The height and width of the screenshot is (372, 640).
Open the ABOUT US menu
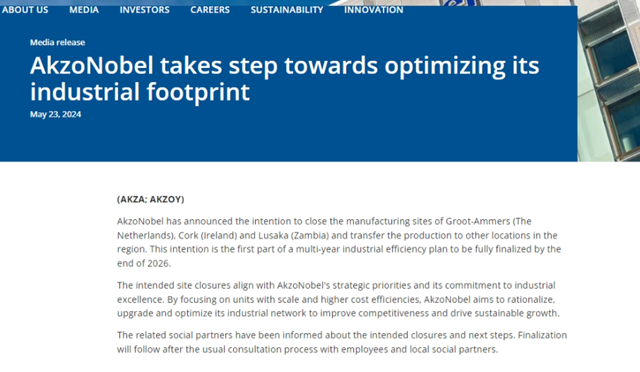click(x=25, y=10)
